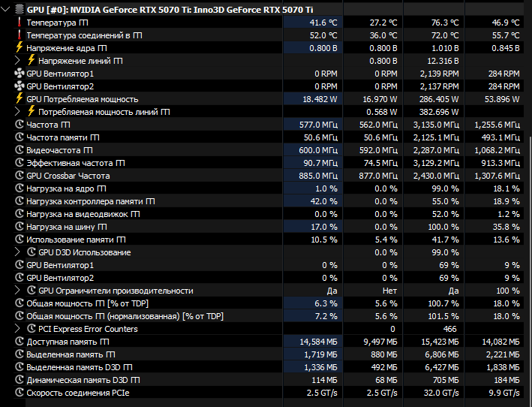Click the thermometer icon beside Температура ГП
Viewport: 532px width, 407px height.
pyautogui.click(x=19, y=23)
